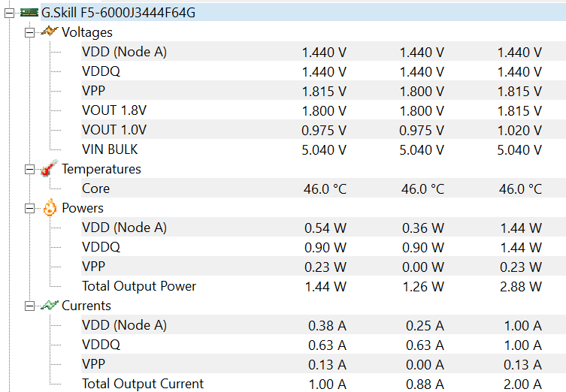Image resolution: width=566 pixels, height=392 pixels.
Task: Click the 0.36 W VDD power value
Action: click(423, 228)
